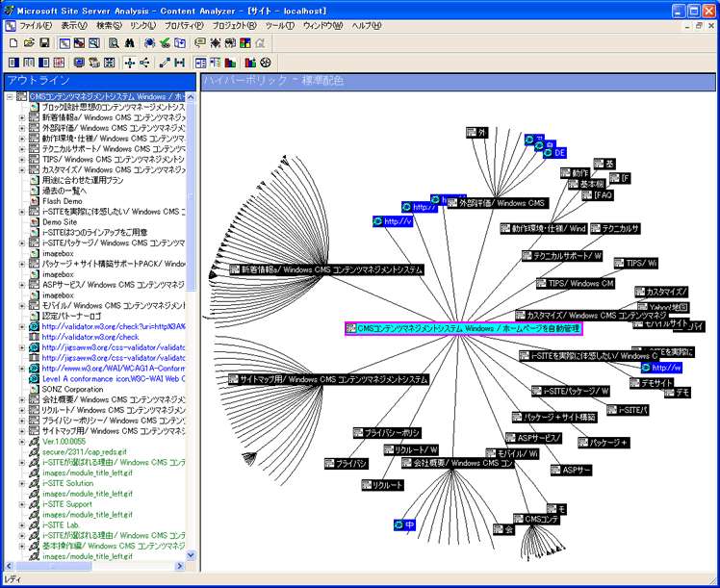720x588 pixels.
Task: Click the round wheel icon
Action: pos(266,63)
